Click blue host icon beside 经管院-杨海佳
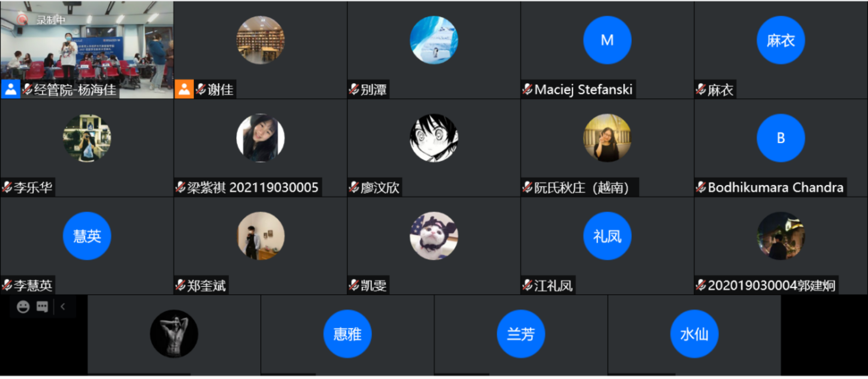The width and height of the screenshot is (868, 379). click(x=10, y=89)
